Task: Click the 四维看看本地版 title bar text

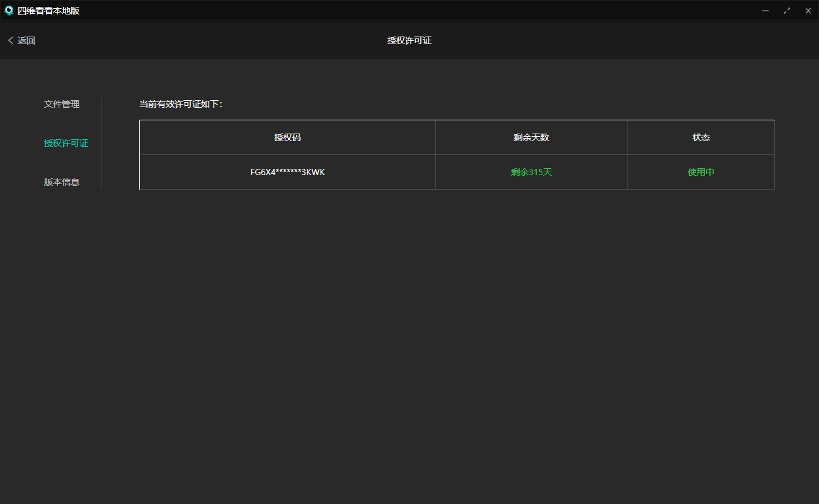Action: pos(49,11)
